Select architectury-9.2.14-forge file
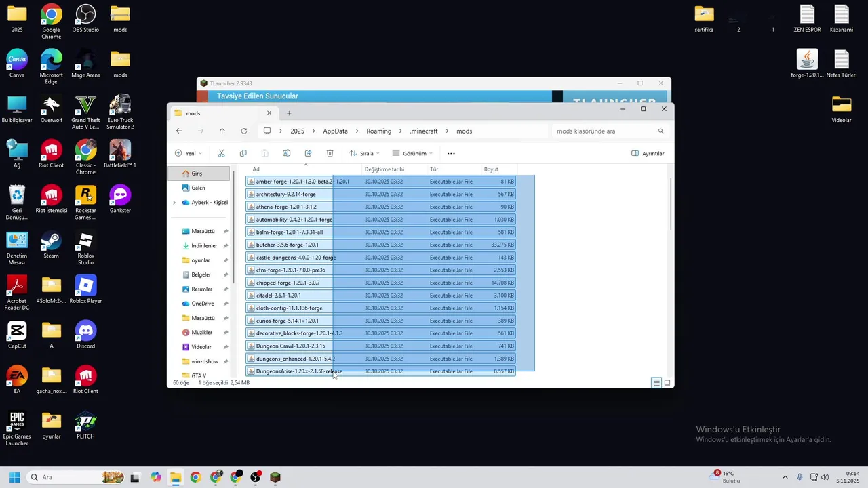The image size is (868, 488). pyautogui.click(x=380, y=195)
